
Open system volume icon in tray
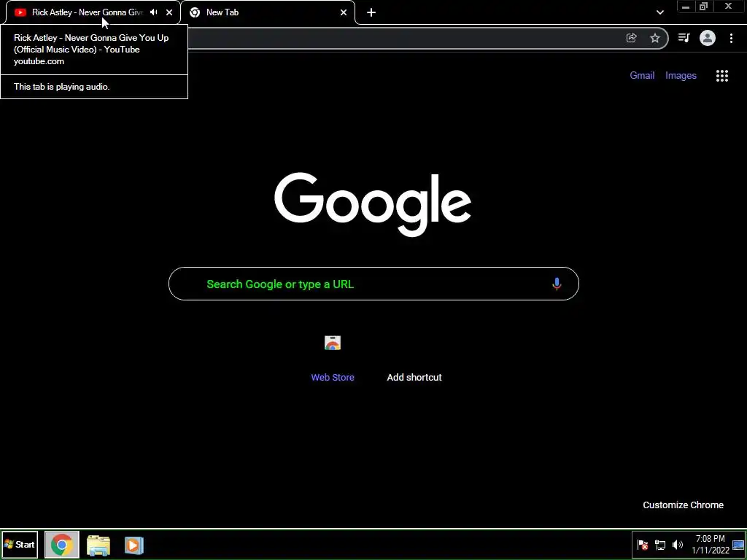(677, 545)
